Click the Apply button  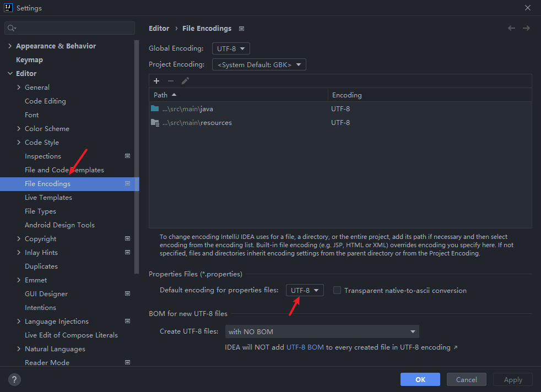coord(513,379)
